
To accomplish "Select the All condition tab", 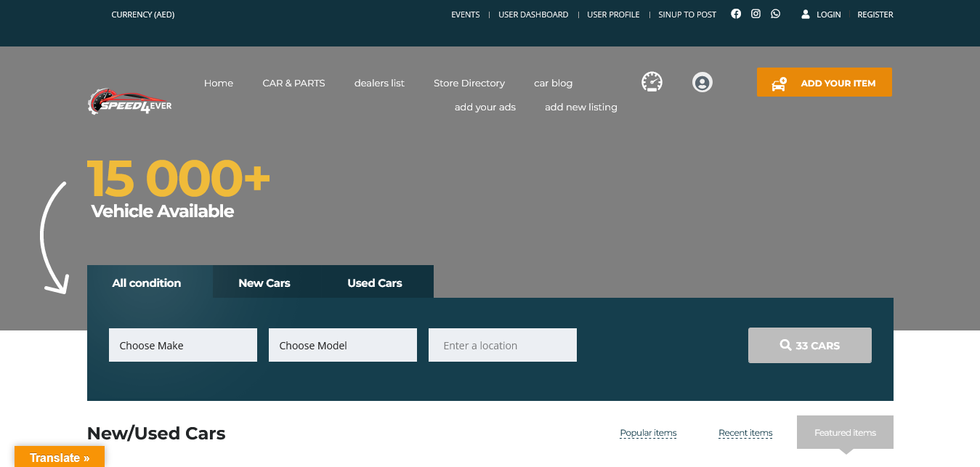I will [147, 283].
